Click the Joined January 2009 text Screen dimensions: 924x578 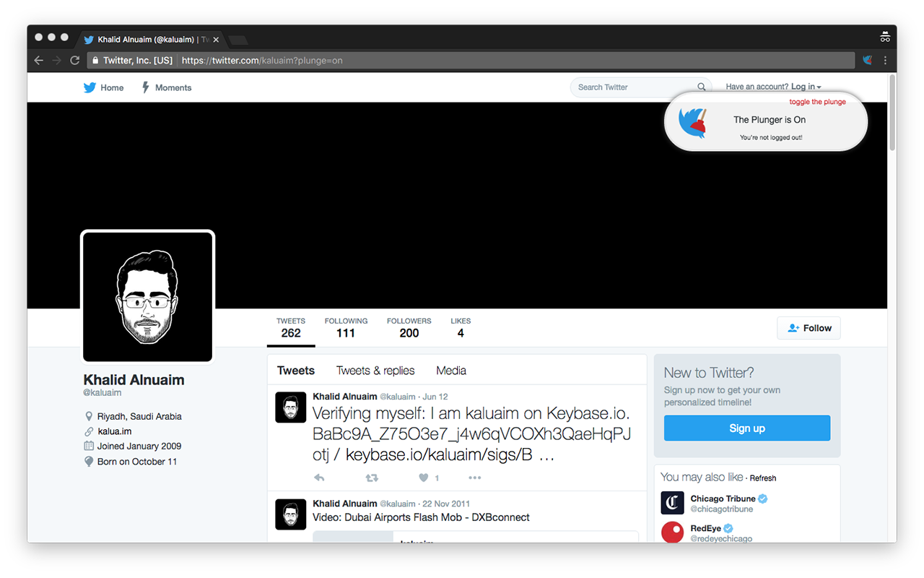139,446
